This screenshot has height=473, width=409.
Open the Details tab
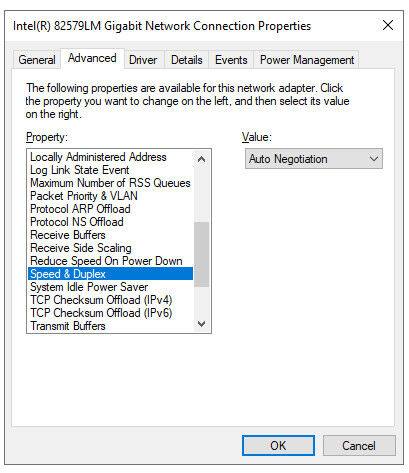click(x=187, y=60)
